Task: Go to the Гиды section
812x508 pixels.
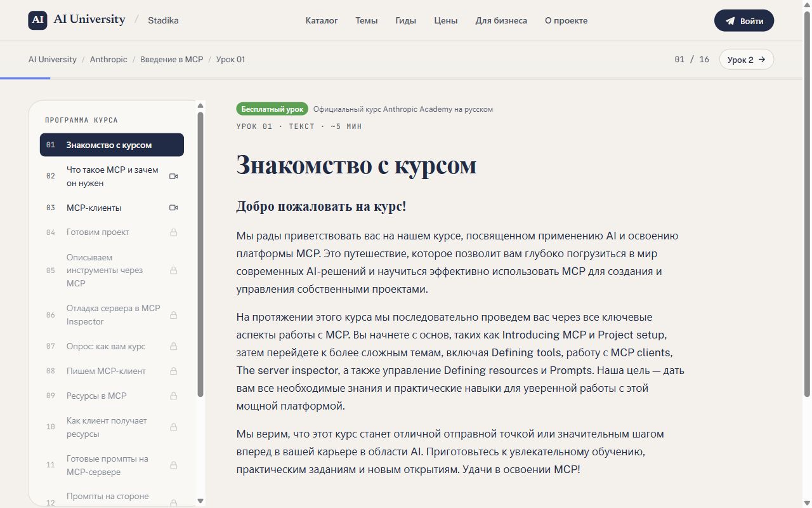Action: coord(406,20)
